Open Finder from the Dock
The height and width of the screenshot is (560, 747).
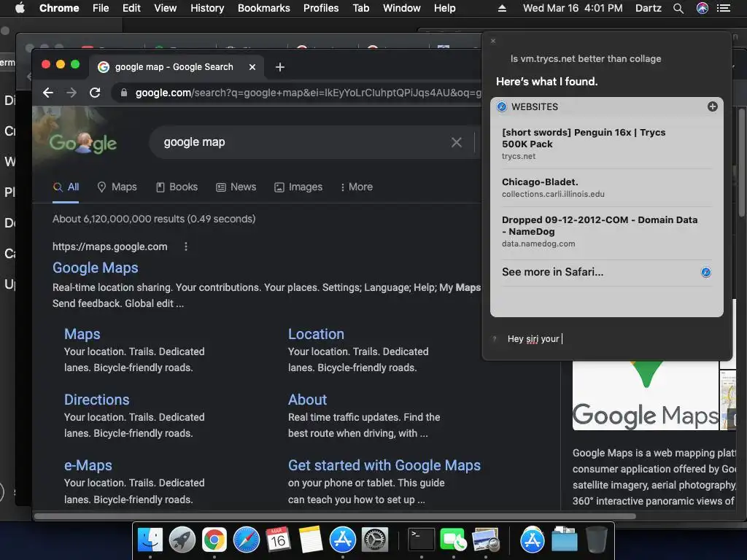[150, 540]
